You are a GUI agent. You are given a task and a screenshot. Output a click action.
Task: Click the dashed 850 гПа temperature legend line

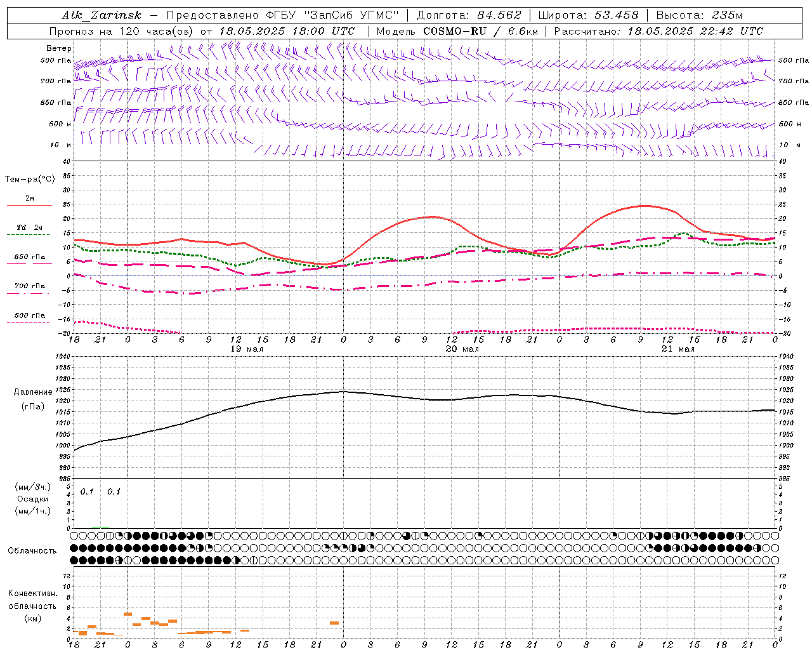(x=29, y=263)
